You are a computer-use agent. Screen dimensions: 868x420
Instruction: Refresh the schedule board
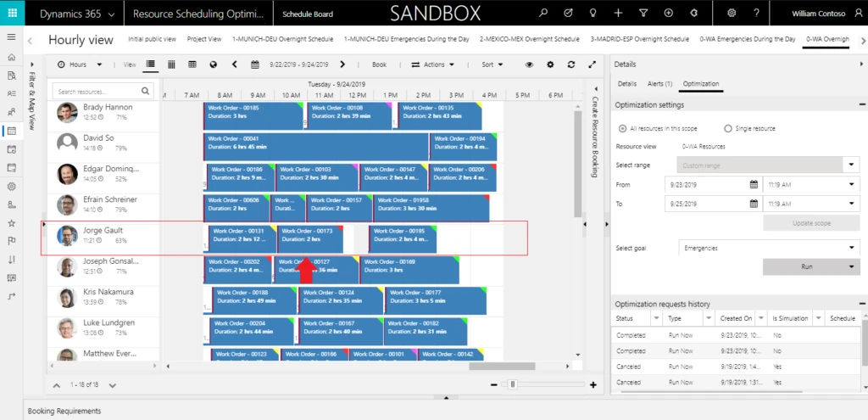[570, 64]
